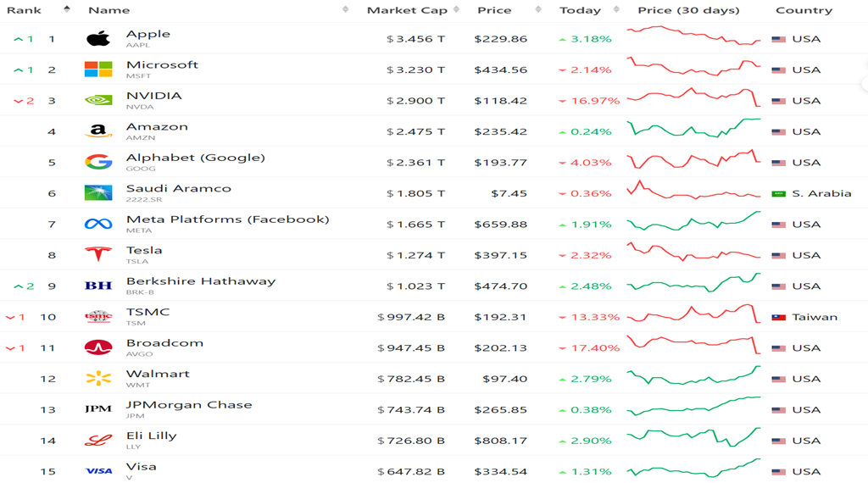Open the JPMorgan Chase company link
The image size is (868, 483).
tap(189, 405)
